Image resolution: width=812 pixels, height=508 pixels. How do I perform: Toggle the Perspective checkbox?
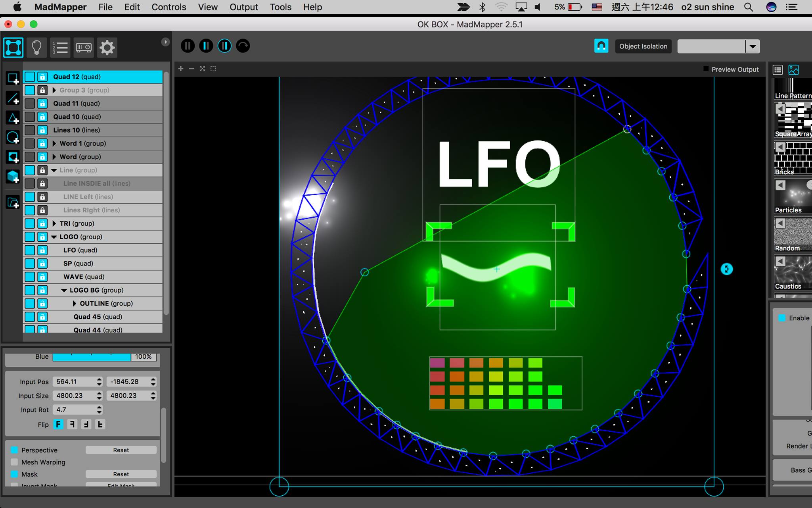(x=14, y=450)
